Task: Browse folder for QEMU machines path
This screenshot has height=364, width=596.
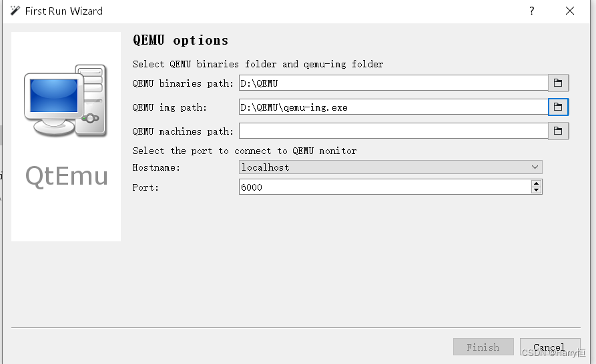Action: coord(558,131)
